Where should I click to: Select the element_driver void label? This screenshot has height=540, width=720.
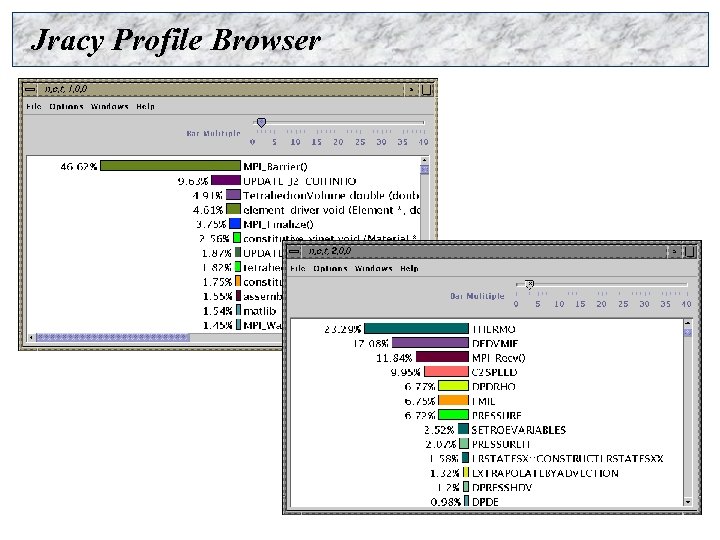(x=331, y=210)
